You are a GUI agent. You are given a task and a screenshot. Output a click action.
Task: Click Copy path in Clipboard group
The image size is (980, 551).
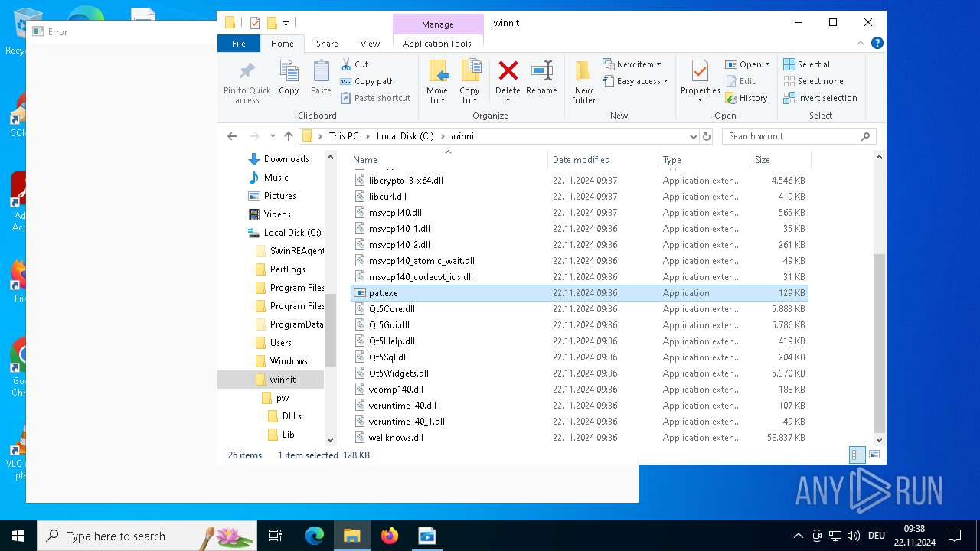[x=367, y=81]
